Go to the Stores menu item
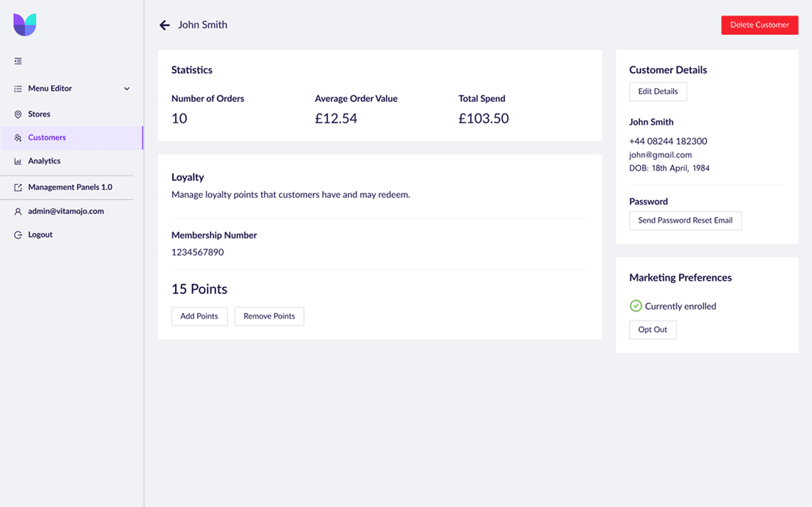 pos(39,114)
